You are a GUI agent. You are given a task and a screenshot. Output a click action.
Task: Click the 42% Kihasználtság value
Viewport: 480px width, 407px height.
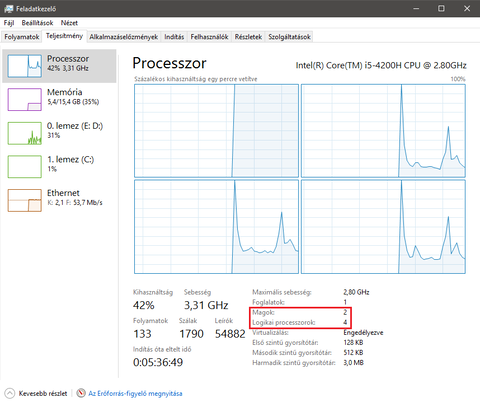point(144,305)
